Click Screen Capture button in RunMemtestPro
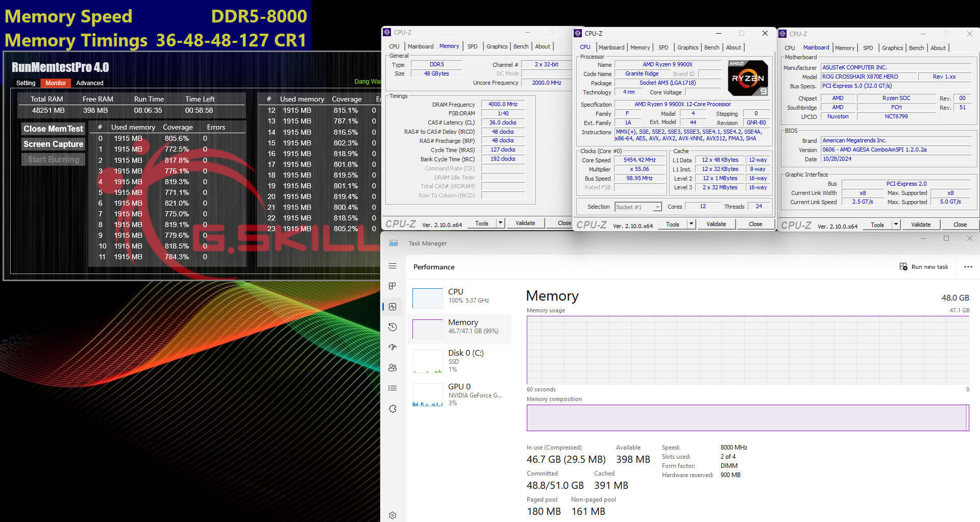The height and width of the screenshot is (522, 980). coord(53,144)
